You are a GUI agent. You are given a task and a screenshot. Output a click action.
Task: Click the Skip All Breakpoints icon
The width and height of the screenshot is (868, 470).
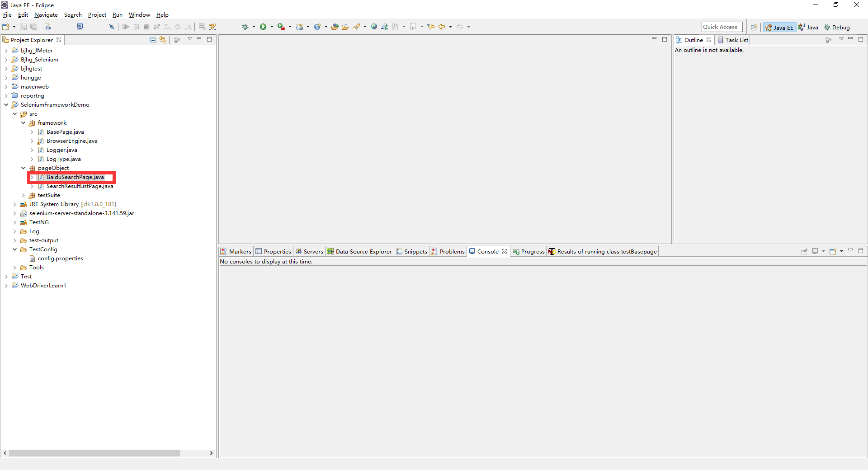pyautogui.click(x=112, y=27)
